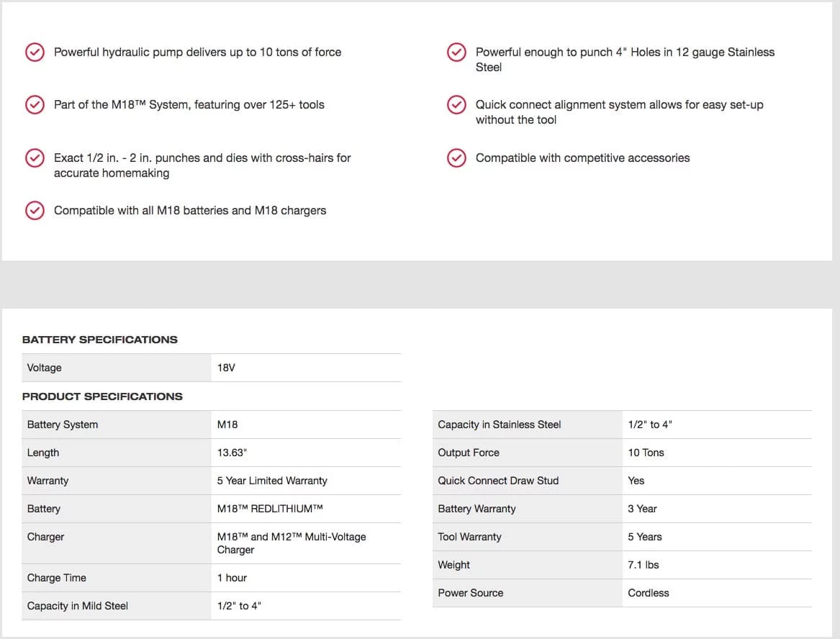
Task: Select the 18V voltage value
Action: pyautogui.click(x=226, y=368)
